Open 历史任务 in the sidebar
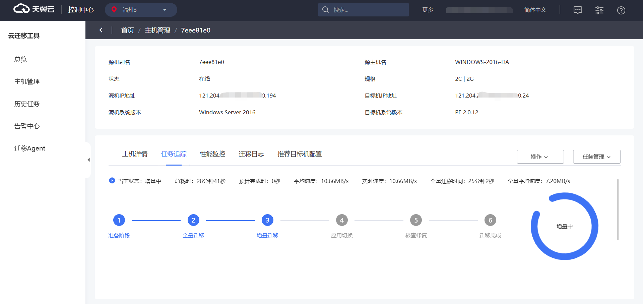This screenshot has width=644, height=304. tap(27, 104)
